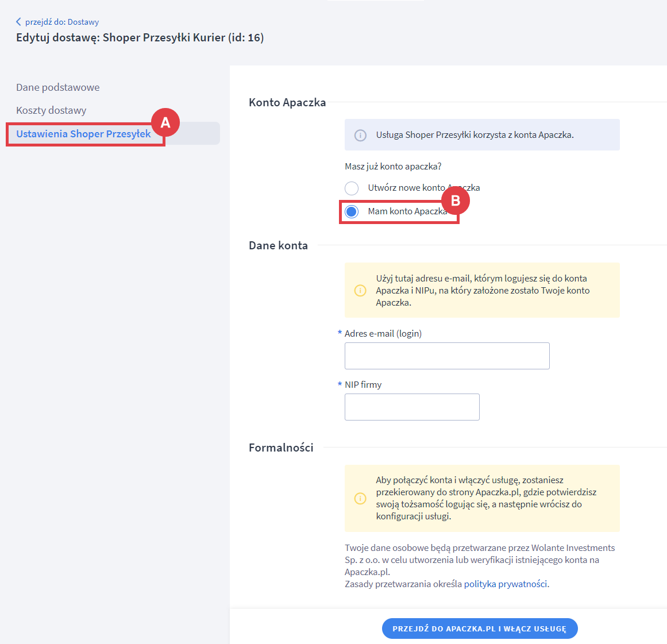667x644 pixels.
Task: Click the red A marker badge
Action: coord(165,122)
